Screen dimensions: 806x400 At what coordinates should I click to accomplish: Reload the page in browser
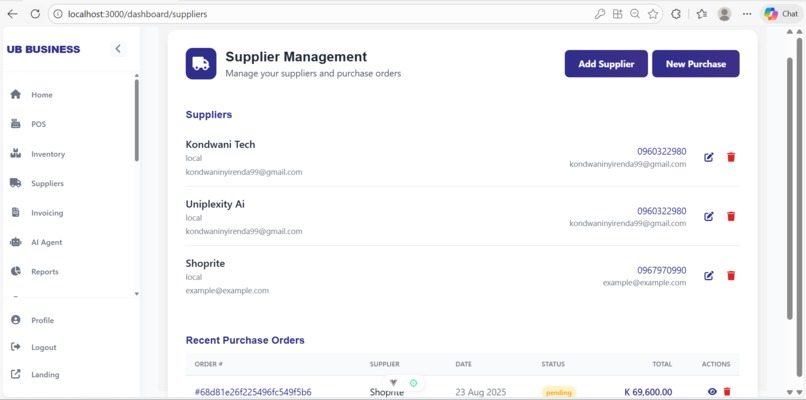click(35, 14)
